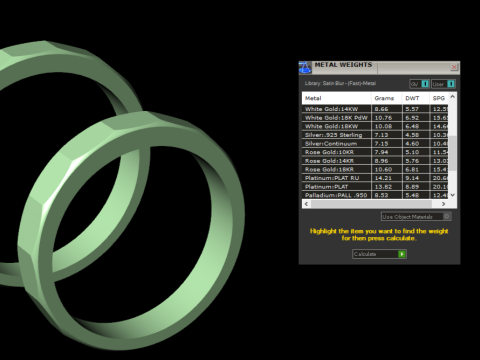The width and height of the screenshot is (480, 360).
Task: Click the 8.66 grams value
Action: point(381,109)
